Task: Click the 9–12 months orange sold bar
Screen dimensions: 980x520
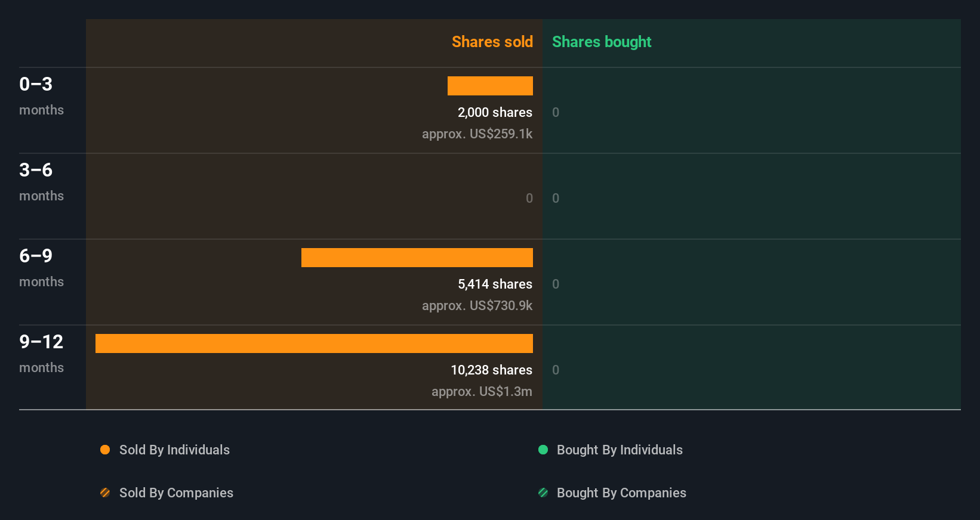Action: coord(314,343)
